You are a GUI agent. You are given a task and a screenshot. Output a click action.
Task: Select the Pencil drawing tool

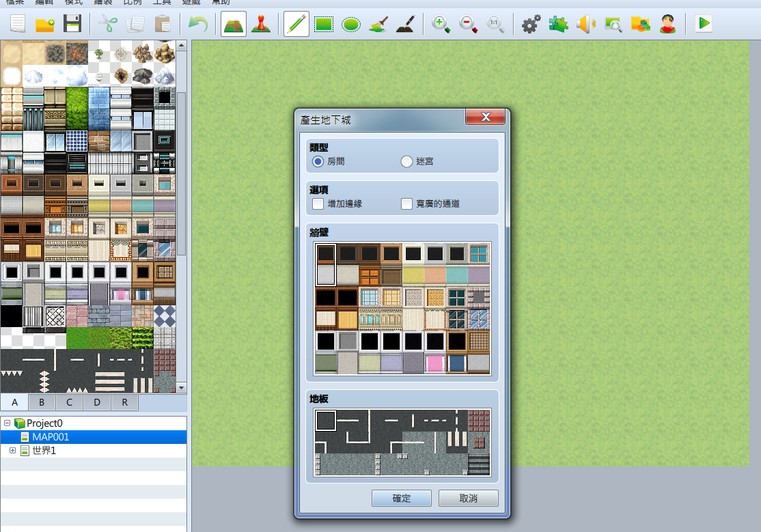tap(296, 24)
